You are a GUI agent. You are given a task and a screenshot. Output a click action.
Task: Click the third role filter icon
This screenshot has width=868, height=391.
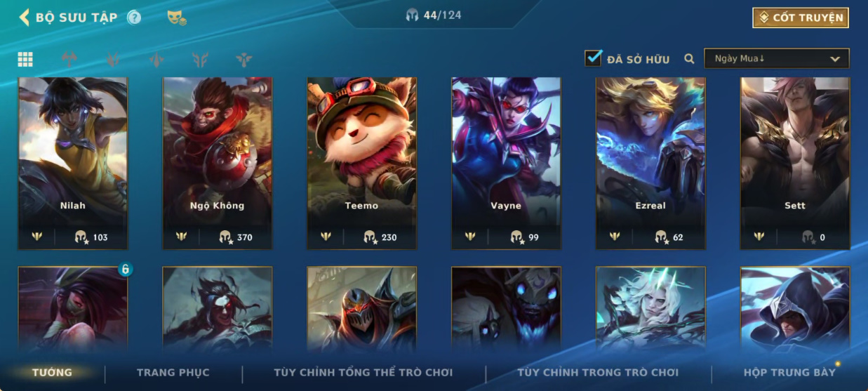pos(156,60)
